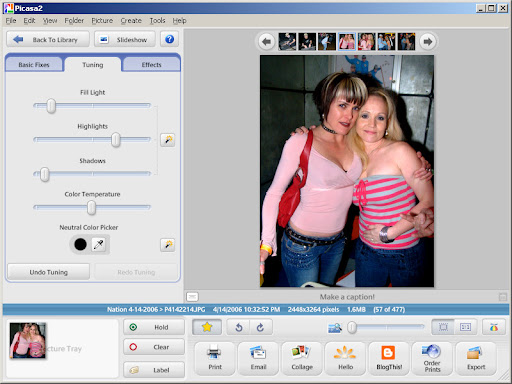Click the Highlights slider handle
512x384 pixels.
pos(116,139)
